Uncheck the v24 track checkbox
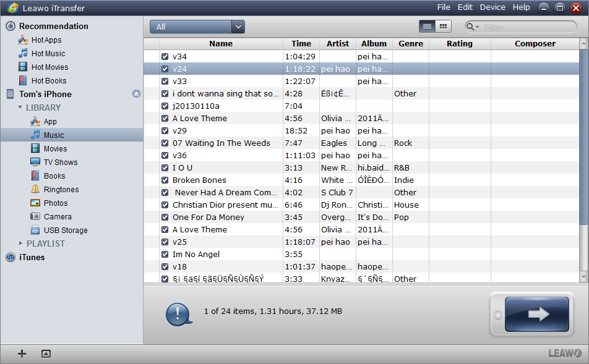589x364 pixels. [165, 69]
